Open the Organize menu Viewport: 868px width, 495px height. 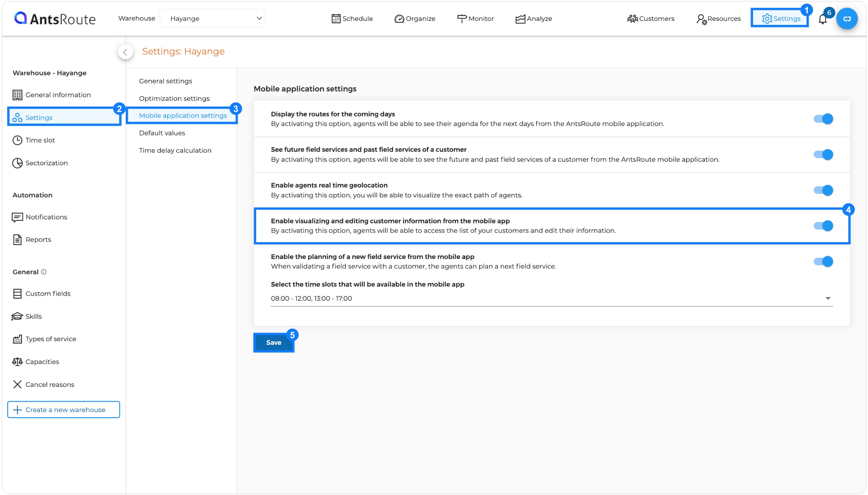[x=415, y=19]
